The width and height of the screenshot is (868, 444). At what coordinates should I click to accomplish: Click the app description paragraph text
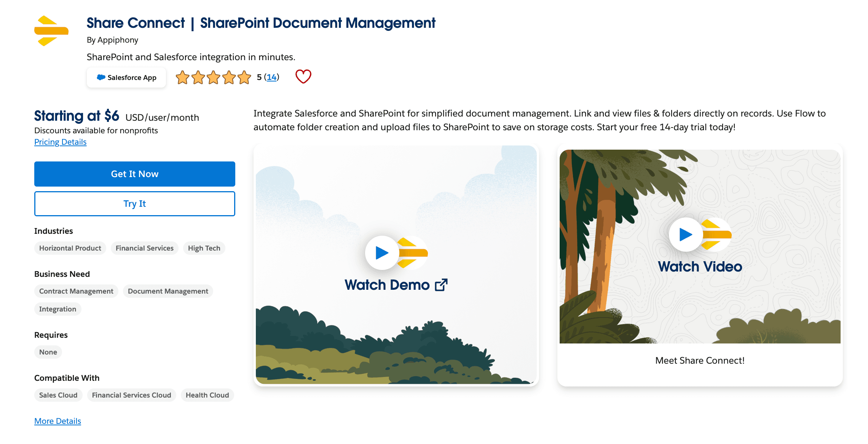(539, 120)
